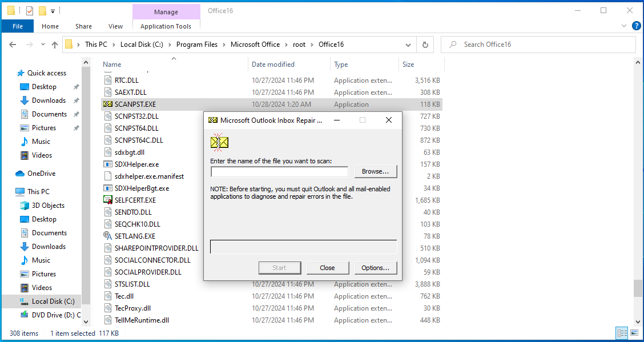The image size is (644, 342).
Task: Click the file list vertical scrollbar thumb
Action: (x=637, y=288)
